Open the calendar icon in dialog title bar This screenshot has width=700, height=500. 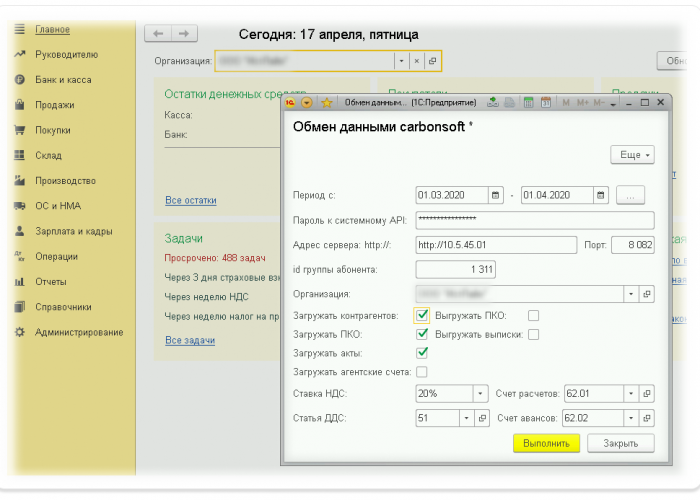click(546, 103)
